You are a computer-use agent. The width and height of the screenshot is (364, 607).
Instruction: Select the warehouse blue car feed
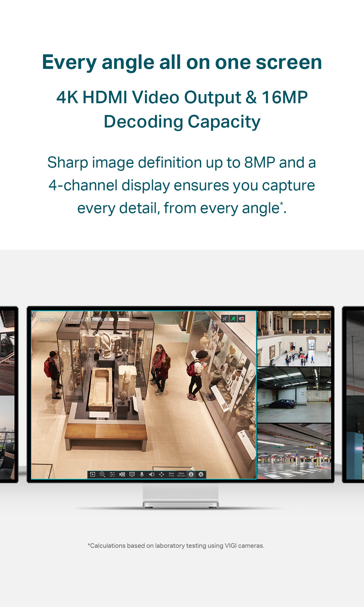pos(294,395)
